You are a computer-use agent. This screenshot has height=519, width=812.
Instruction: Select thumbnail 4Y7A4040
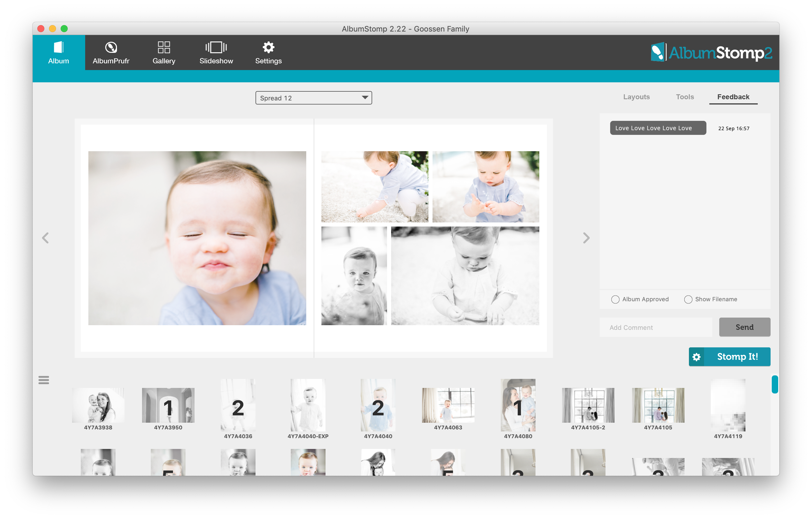tap(378, 405)
